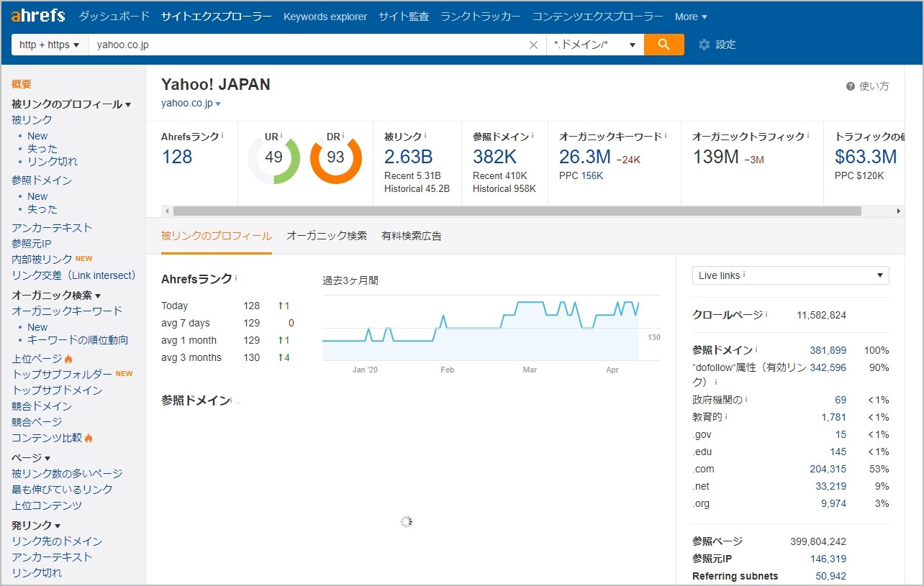This screenshot has height=586, width=924.
Task: Open リンク先のドメイン in the sidebar
Action: point(57,541)
